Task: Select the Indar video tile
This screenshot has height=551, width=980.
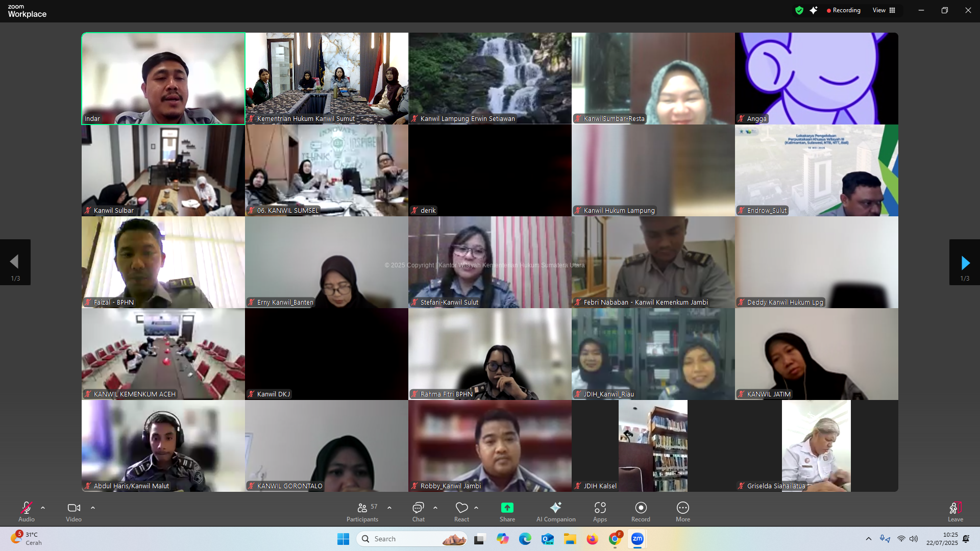Action: (163, 79)
